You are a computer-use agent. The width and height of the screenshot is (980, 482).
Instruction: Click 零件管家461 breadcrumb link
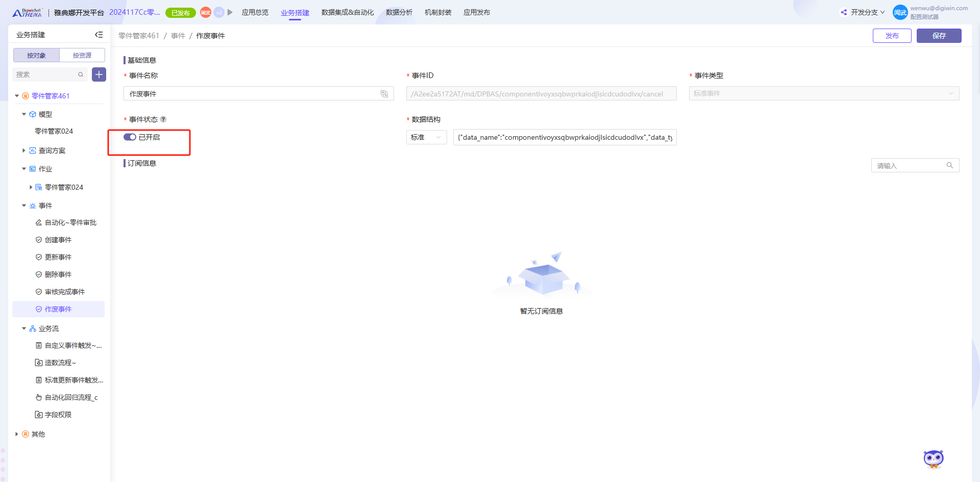[139, 36]
